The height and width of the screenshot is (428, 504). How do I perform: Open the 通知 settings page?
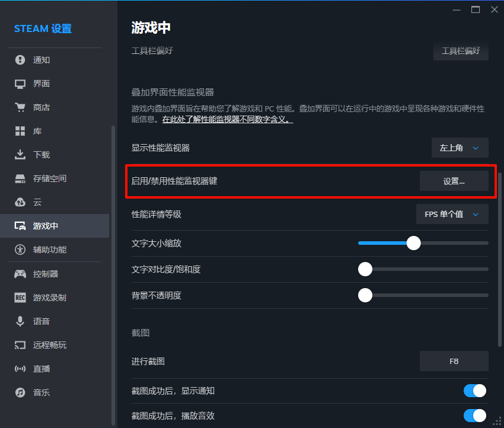55,60
